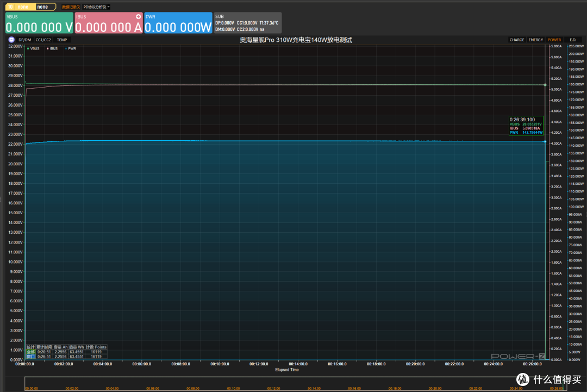Click the chart title '奥海星舰Pro 310W充电宝140W放电测试'

click(x=296, y=40)
